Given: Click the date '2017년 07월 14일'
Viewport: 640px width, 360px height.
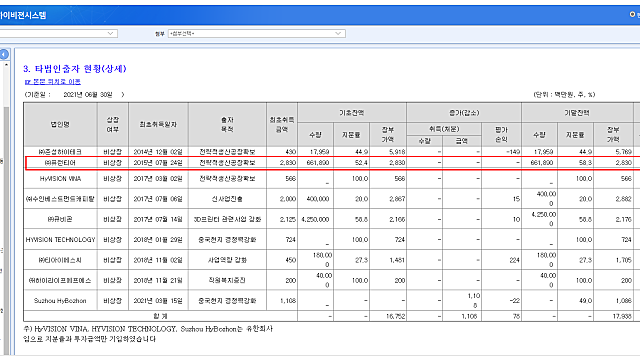Looking at the screenshot, I should 158,219.
